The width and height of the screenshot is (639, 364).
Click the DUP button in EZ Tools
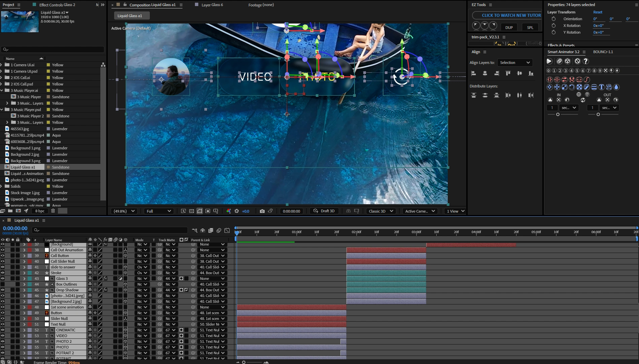[509, 27]
